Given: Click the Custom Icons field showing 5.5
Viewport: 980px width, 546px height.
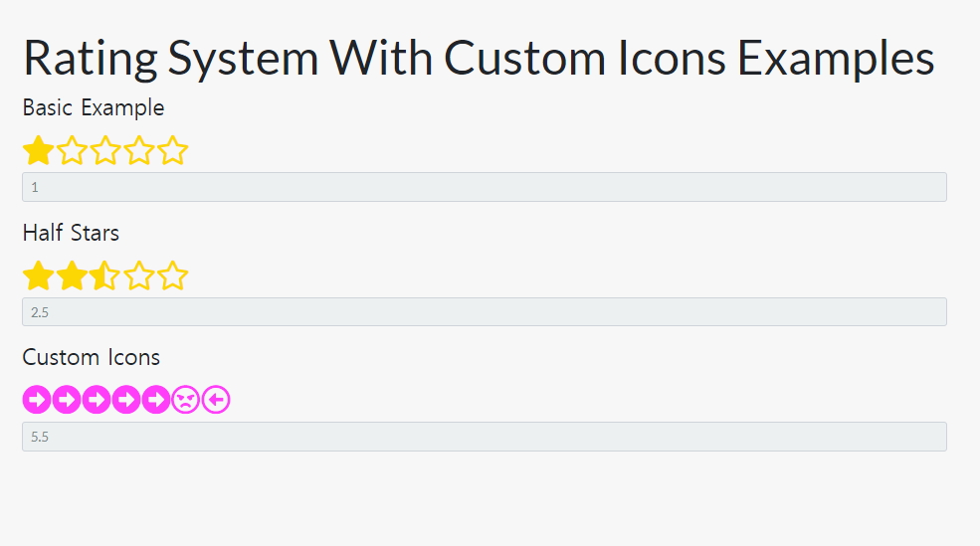Looking at the screenshot, I should pos(485,437).
